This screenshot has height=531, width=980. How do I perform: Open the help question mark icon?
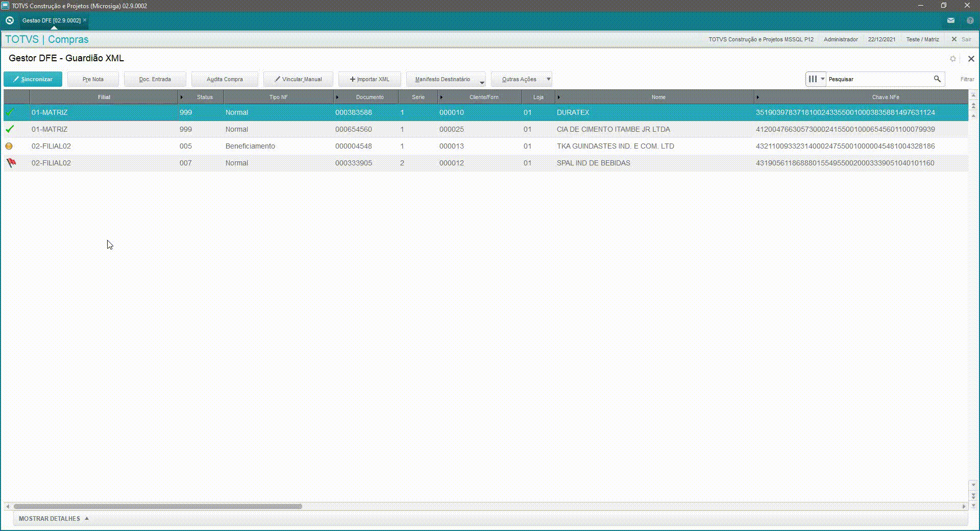(x=970, y=20)
